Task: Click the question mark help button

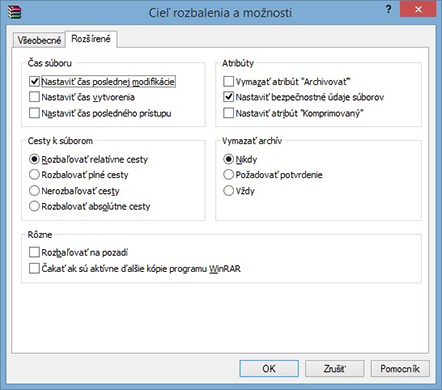Action: pyautogui.click(x=388, y=9)
